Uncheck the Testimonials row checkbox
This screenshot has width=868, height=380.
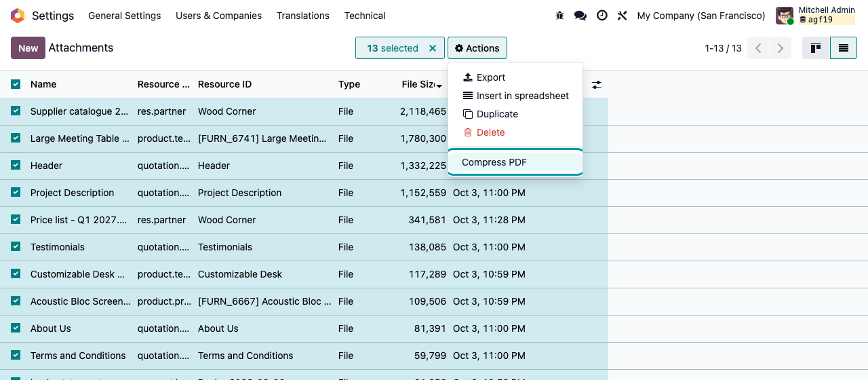(x=16, y=246)
